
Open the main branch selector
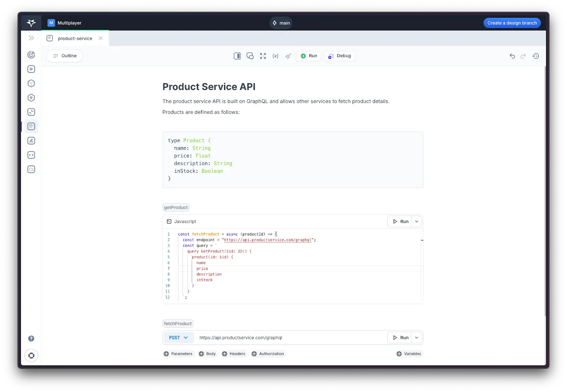[x=281, y=23]
